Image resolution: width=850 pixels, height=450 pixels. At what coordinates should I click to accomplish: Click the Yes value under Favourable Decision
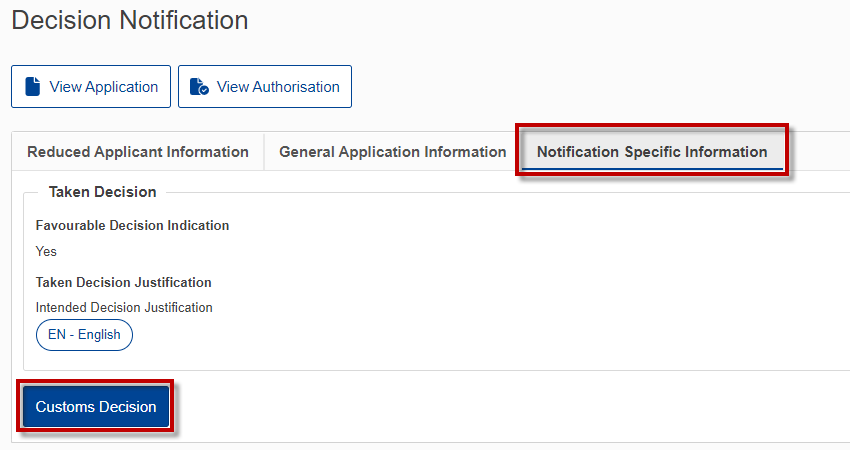click(46, 252)
